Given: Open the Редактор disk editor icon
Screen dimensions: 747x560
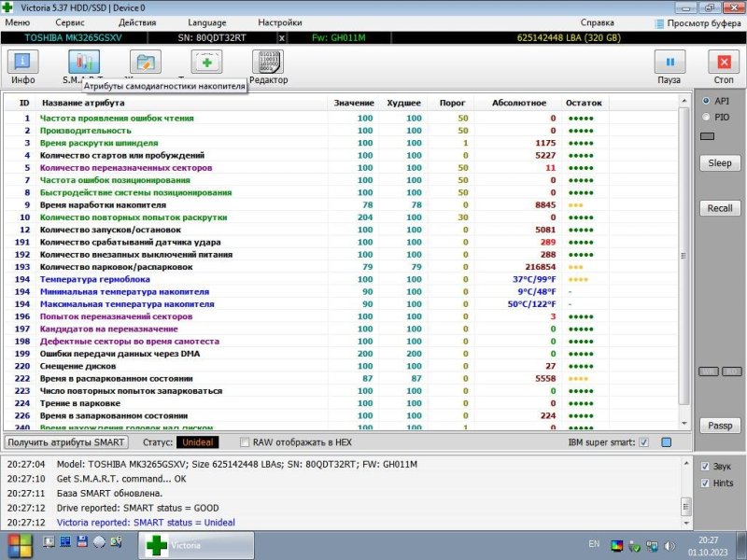Looking at the screenshot, I should pyautogui.click(x=268, y=63).
